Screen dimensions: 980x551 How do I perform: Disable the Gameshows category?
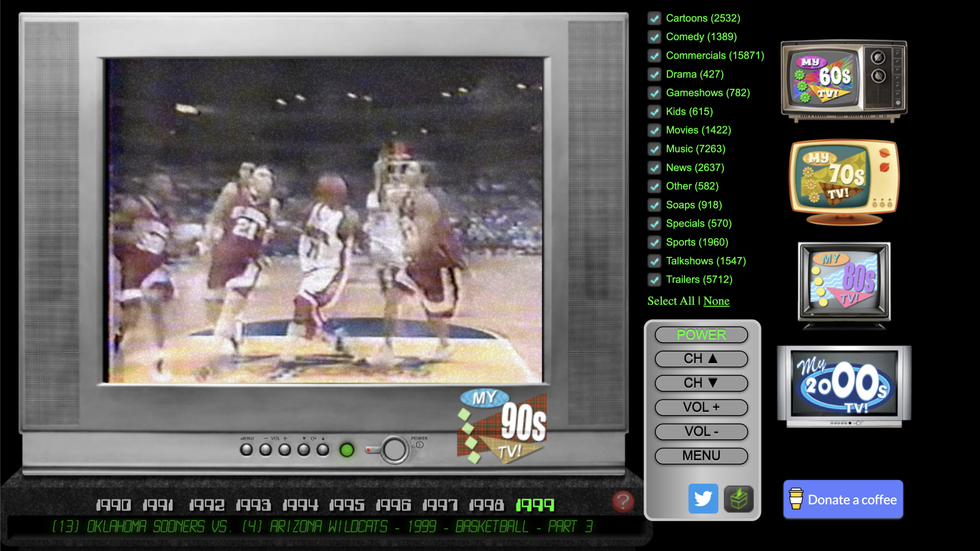654,93
